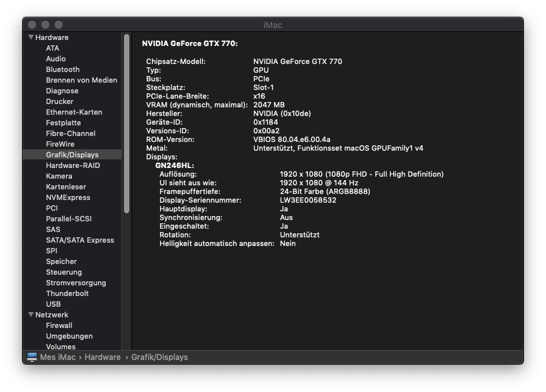Click Grafik/Displays in the path bar

pos(159,357)
